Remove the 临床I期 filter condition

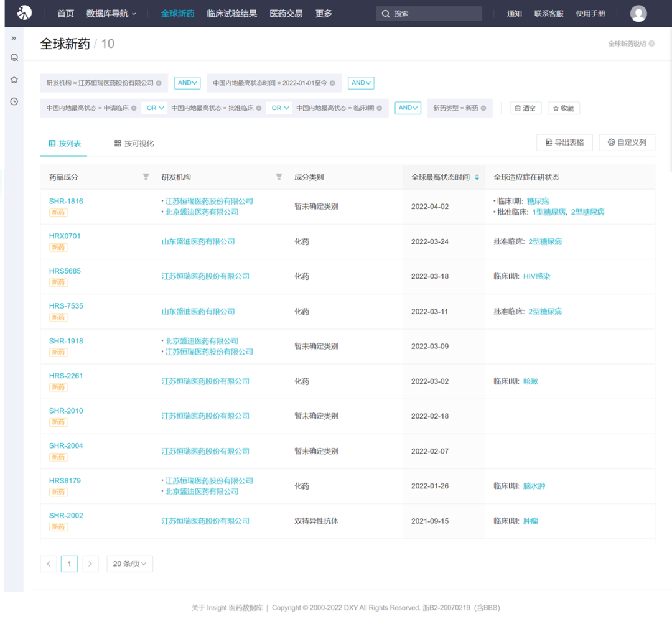tap(380, 108)
